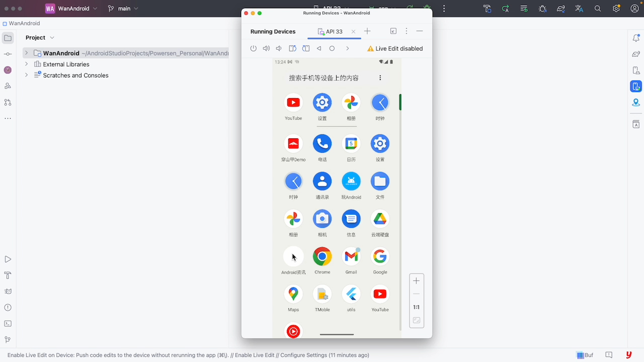
Task: Expand Scratches and Consoles node
Action: pos(26,75)
